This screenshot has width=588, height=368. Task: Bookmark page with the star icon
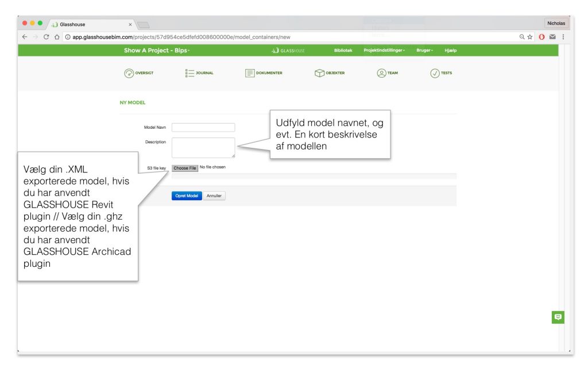pos(530,37)
